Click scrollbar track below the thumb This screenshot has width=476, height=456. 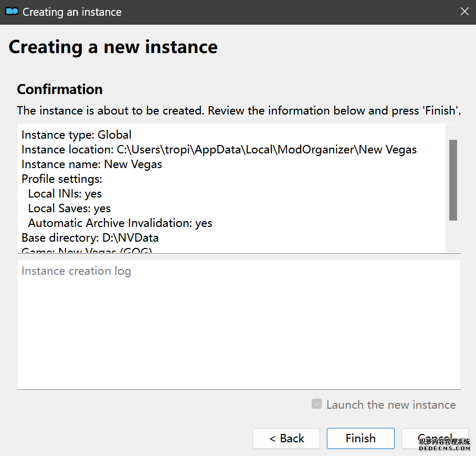click(x=453, y=236)
